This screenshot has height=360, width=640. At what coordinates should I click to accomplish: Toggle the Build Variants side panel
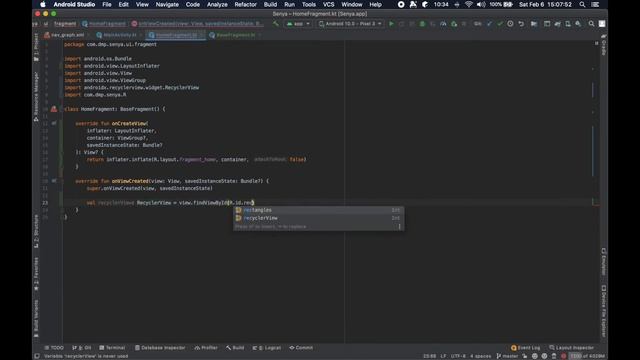(x=36, y=318)
